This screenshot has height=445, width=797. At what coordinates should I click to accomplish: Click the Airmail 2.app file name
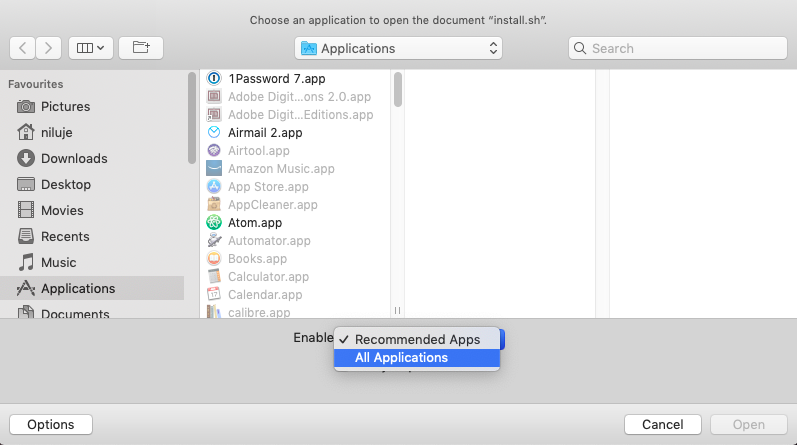(x=265, y=133)
